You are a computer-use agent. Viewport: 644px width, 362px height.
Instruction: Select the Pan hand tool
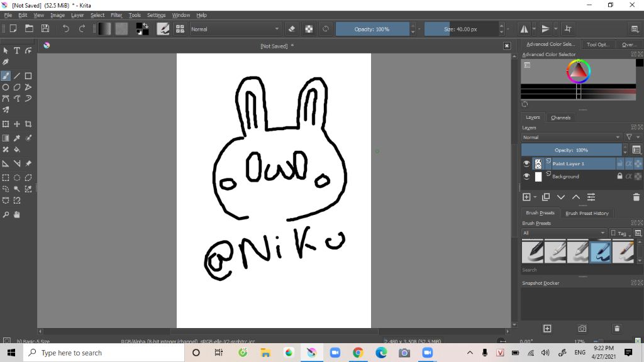(x=17, y=215)
